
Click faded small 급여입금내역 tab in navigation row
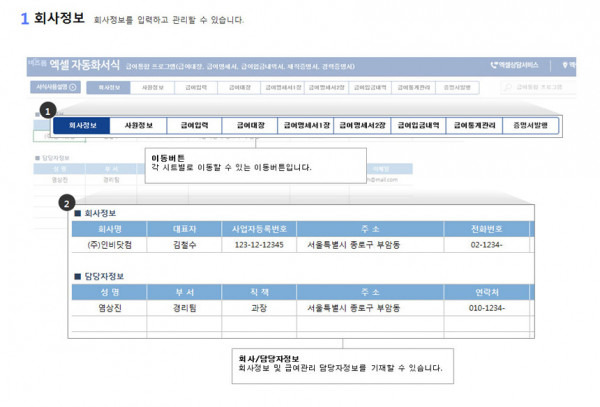370,88
